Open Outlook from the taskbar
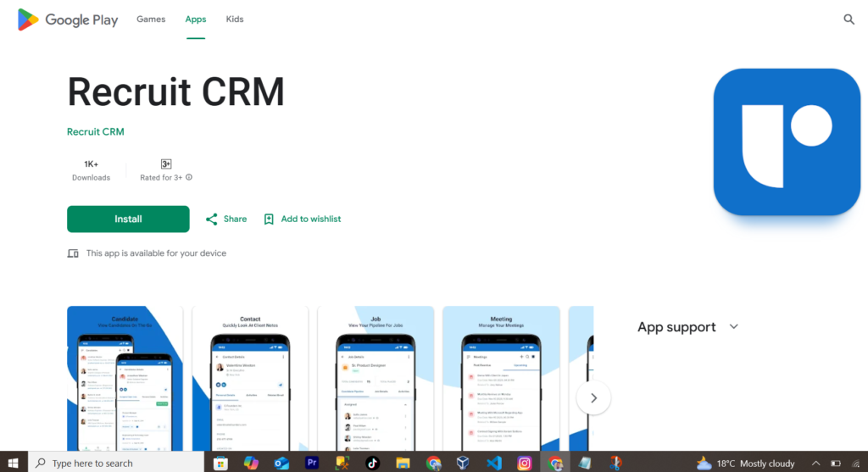868x472 pixels. pos(281,464)
